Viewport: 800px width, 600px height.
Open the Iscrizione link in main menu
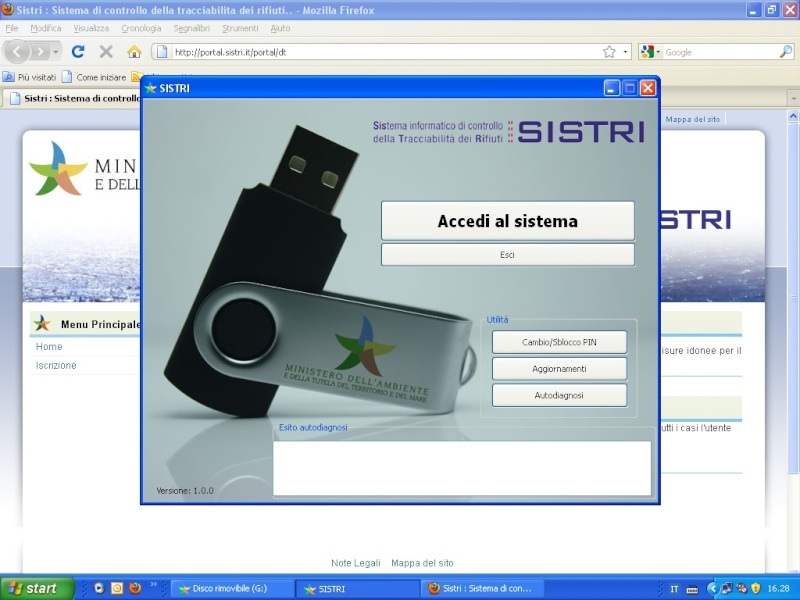[56, 365]
